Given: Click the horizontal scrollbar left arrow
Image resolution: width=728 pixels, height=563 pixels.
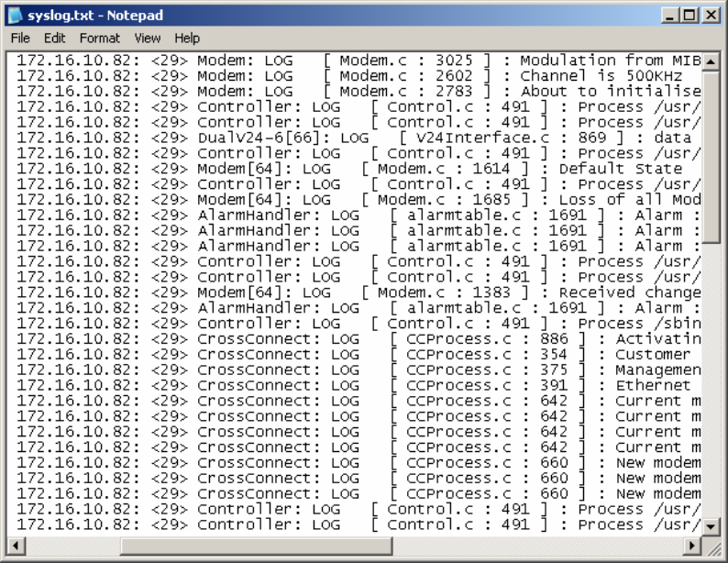Looking at the screenshot, I should 17,546.
